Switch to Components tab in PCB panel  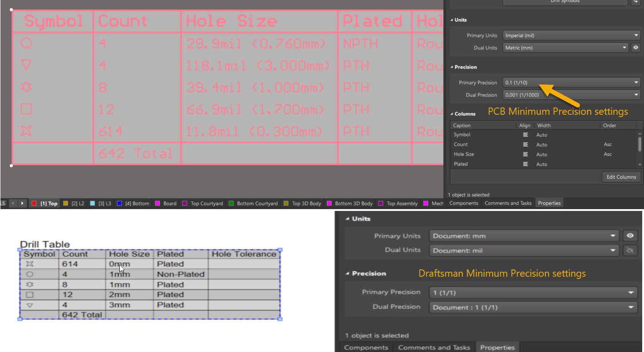(464, 203)
